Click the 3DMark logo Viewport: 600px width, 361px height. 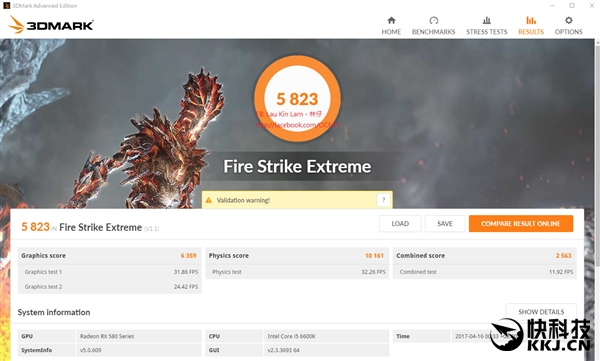[x=51, y=25]
